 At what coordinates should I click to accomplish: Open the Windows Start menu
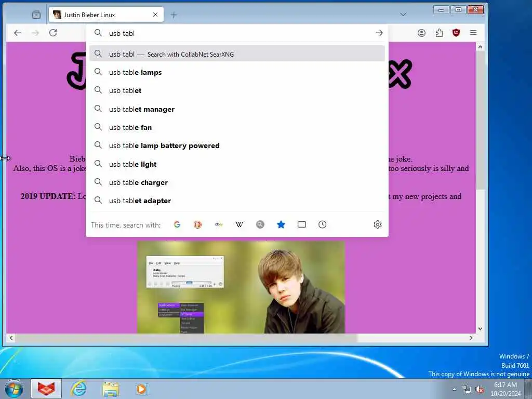click(x=14, y=389)
